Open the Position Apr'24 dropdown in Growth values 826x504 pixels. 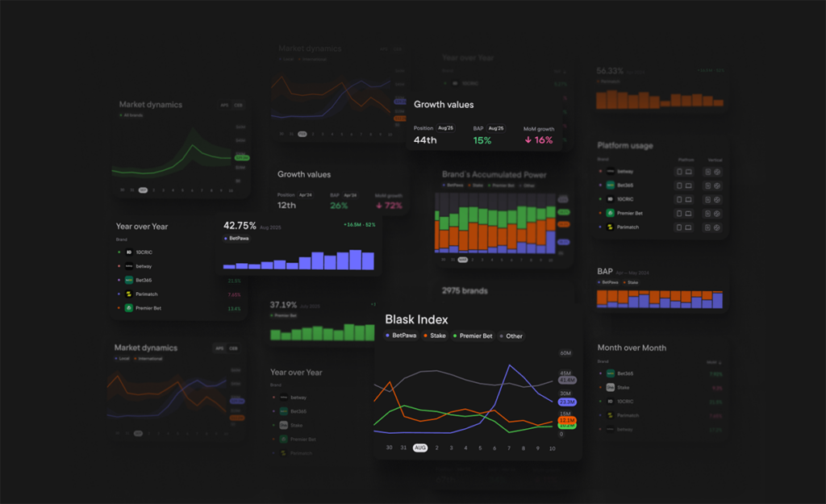point(306,195)
